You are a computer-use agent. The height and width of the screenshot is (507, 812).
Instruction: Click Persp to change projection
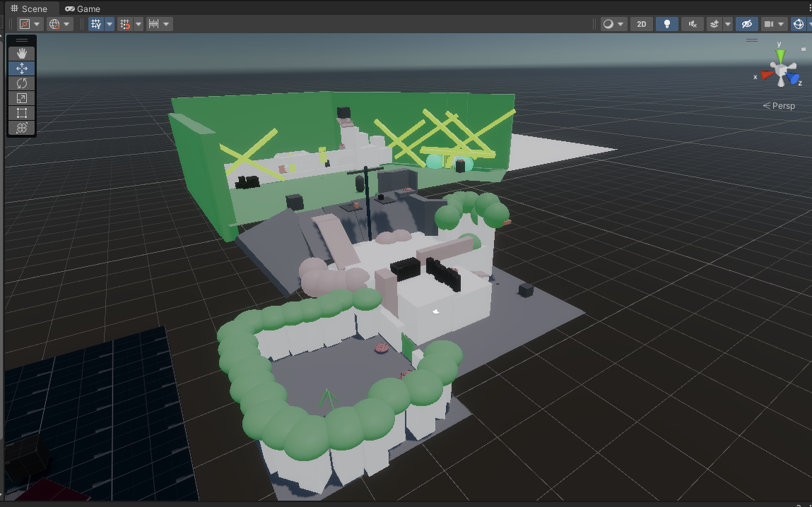(x=783, y=105)
